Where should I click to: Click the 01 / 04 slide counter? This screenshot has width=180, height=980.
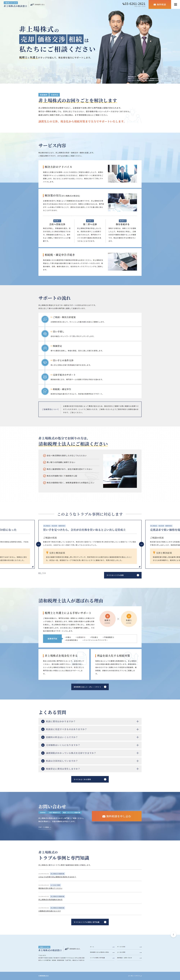coord(42,573)
